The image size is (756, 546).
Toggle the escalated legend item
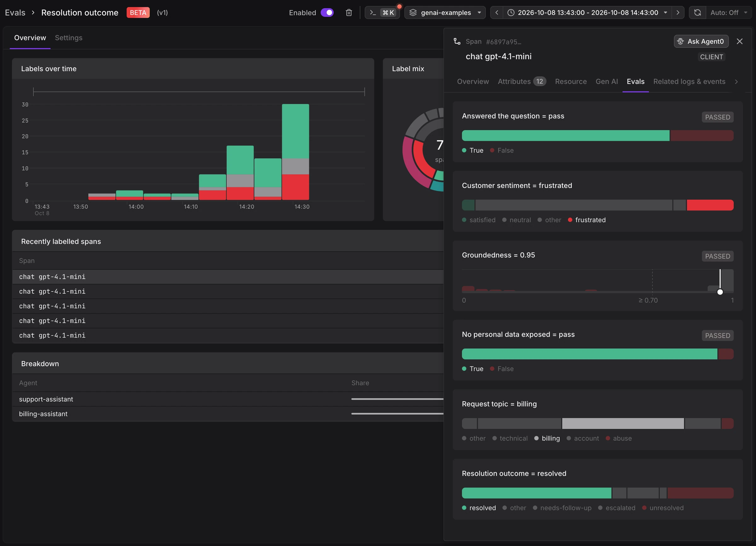point(617,508)
